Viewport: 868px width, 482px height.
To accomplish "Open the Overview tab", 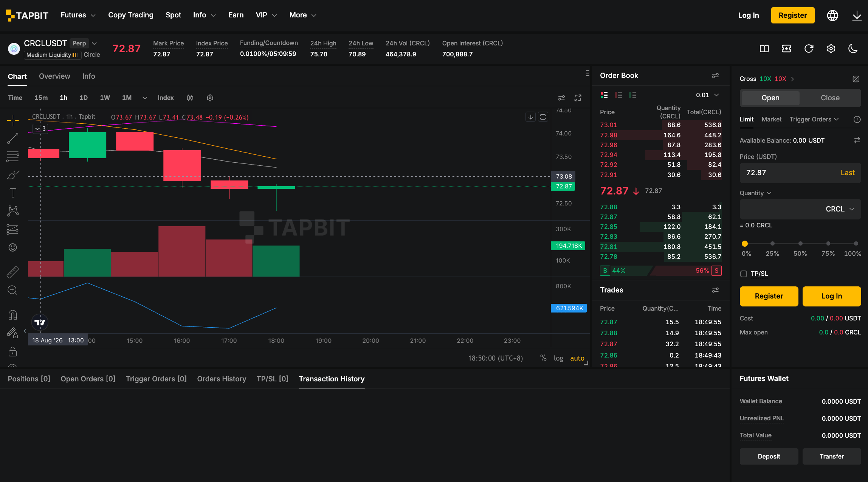I will point(54,76).
